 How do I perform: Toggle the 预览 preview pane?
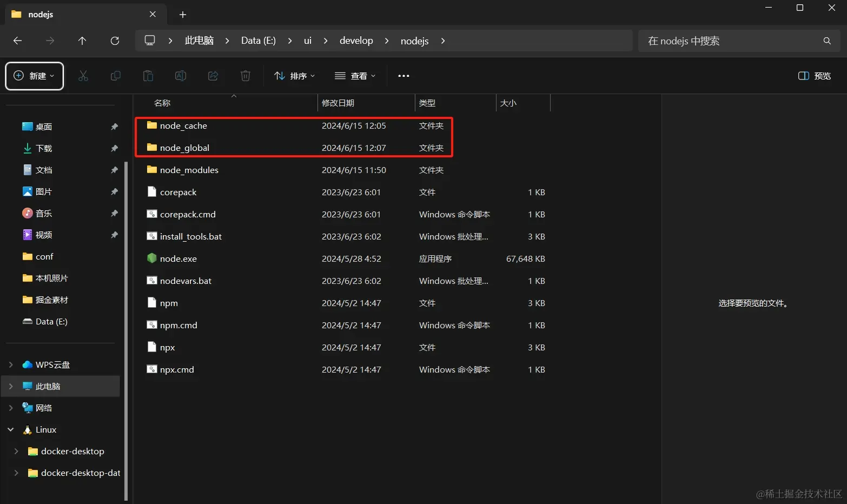tap(815, 76)
